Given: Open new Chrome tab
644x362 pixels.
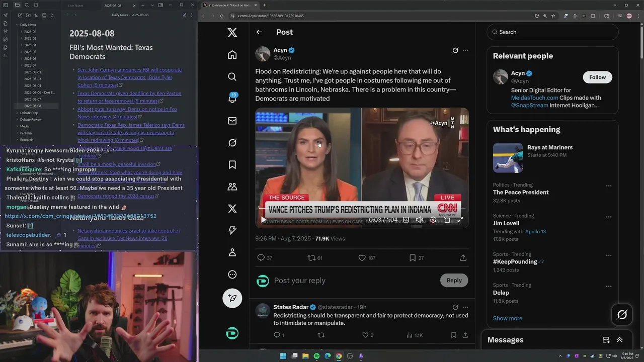Looking at the screenshot, I should coord(265,5).
